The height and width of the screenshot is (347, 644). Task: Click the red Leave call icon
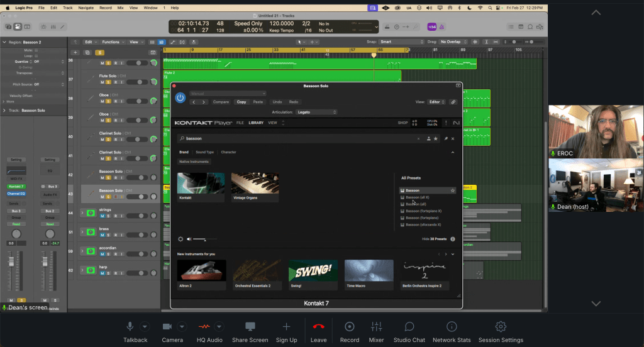tap(318, 327)
